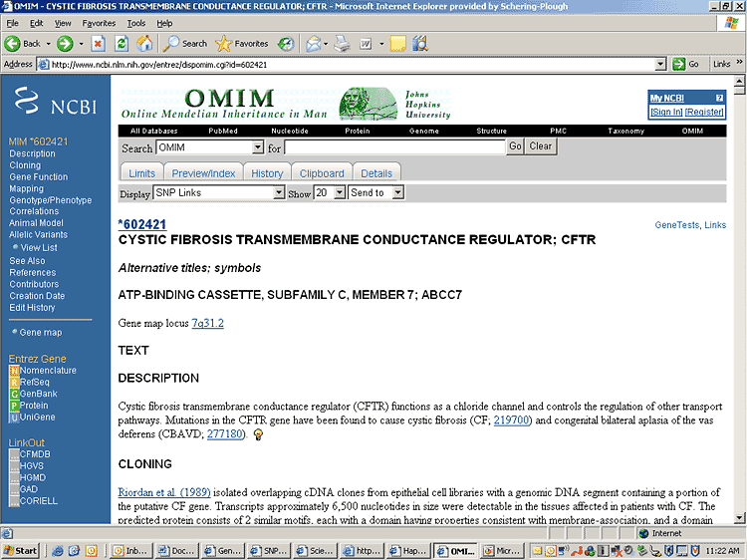Open the Forward button dropdown arrow
Viewport: 747px width, 560px height.
(81, 44)
